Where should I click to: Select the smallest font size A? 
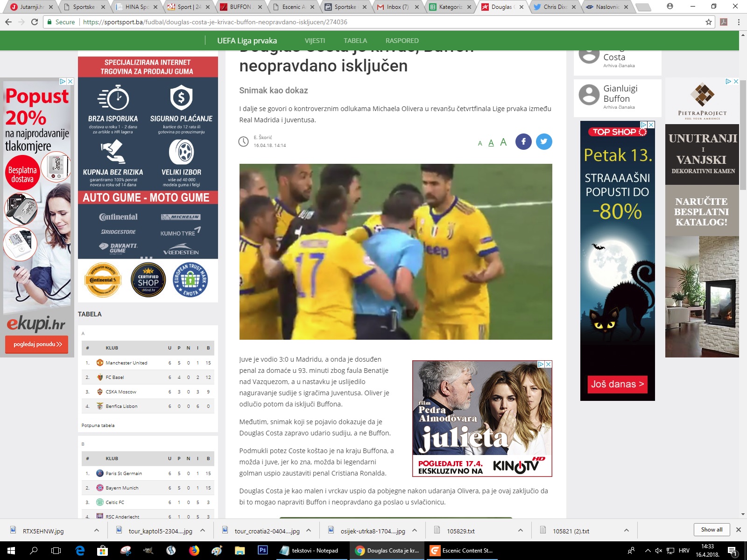click(x=480, y=144)
